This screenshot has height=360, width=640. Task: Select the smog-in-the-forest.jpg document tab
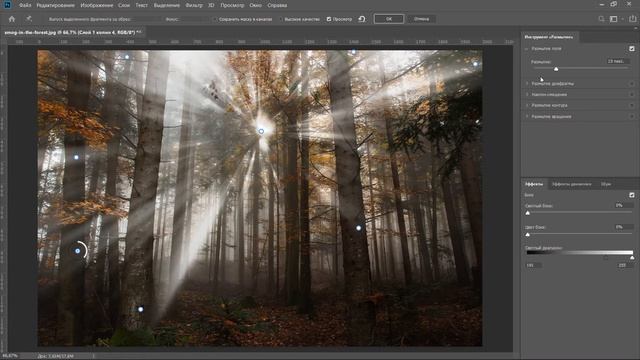click(x=73, y=32)
